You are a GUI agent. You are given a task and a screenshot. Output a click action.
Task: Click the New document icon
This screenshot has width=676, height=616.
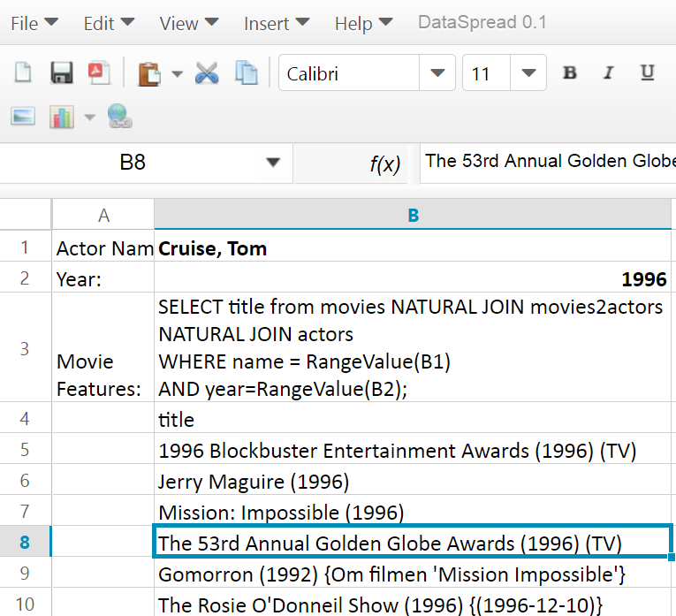(23, 72)
